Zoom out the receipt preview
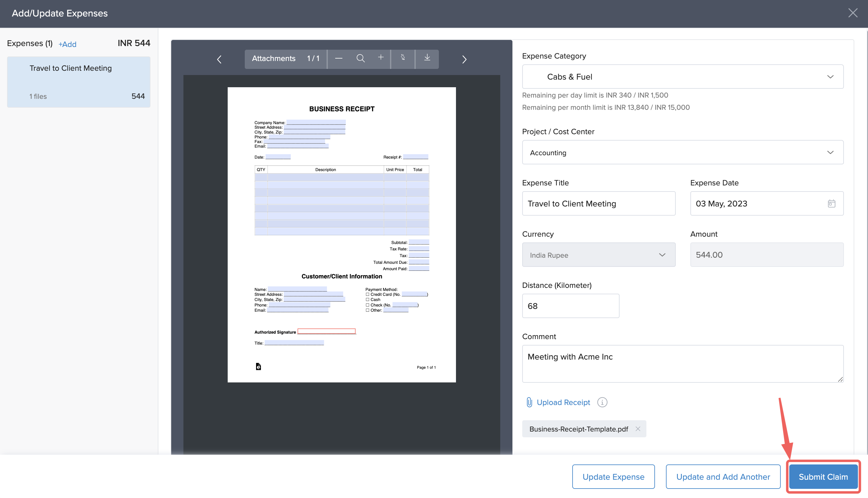The width and height of the screenshot is (868, 498). [338, 59]
